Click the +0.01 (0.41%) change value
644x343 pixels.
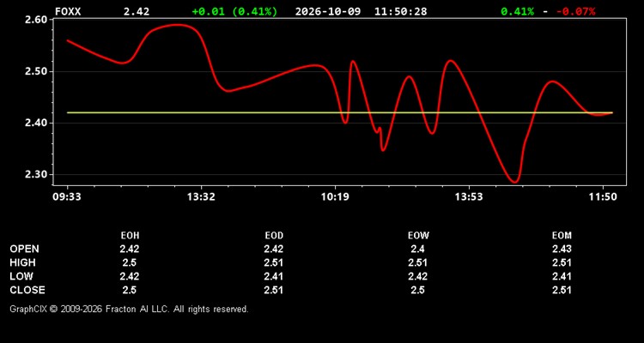point(234,11)
